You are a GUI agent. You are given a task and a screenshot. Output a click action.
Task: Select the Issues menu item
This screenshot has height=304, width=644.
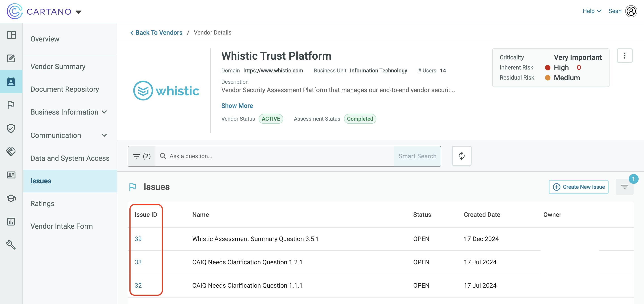pyautogui.click(x=70, y=181)
